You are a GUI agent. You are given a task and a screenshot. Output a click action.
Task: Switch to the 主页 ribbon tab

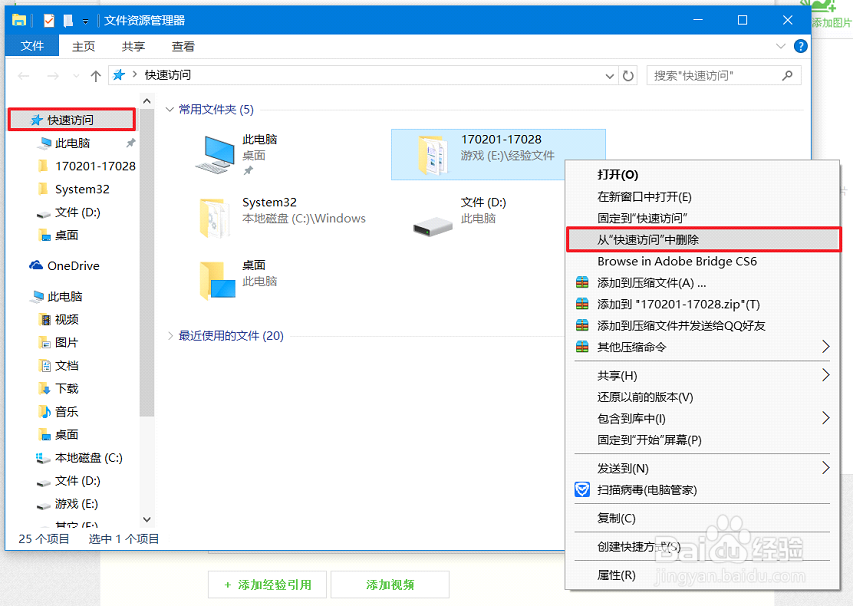pos(83,46)
